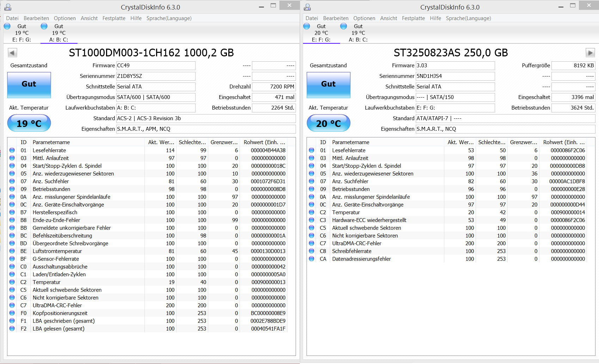Select the Aktuell schwebende Sektoren row in ST3250823AS window

(447, 228)
